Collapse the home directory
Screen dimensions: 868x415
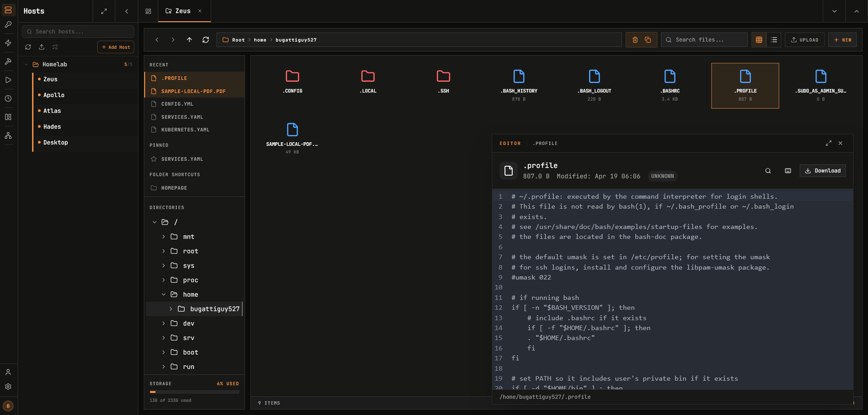(164, 294)
